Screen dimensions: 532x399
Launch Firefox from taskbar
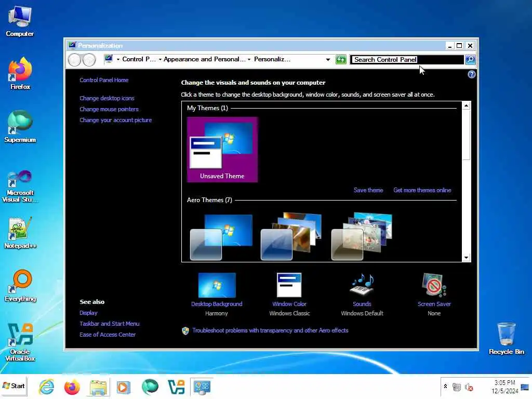point(72,387)
